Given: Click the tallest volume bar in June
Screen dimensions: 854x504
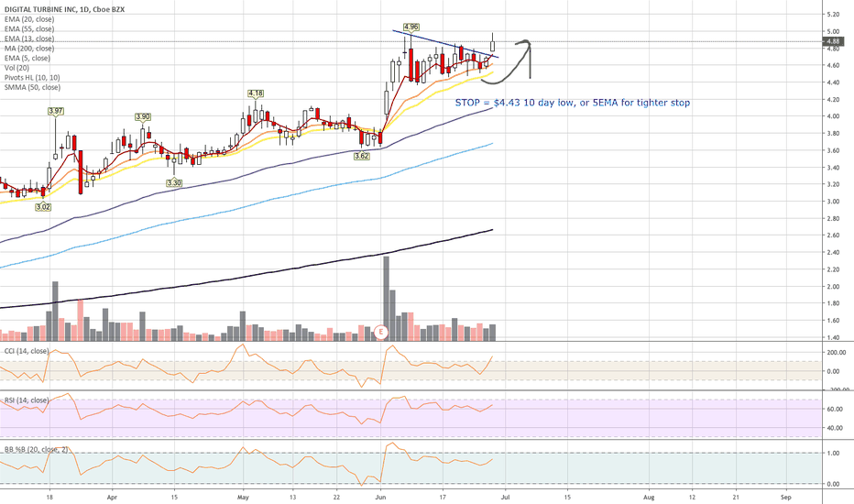Looking at the screenshot, I should pyautogui.click(x=386, y=299).
